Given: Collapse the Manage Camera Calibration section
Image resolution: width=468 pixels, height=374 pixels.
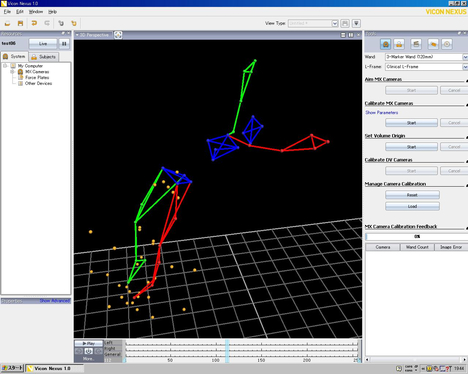Looking at the screenshot, I should (x=466, y=185).
